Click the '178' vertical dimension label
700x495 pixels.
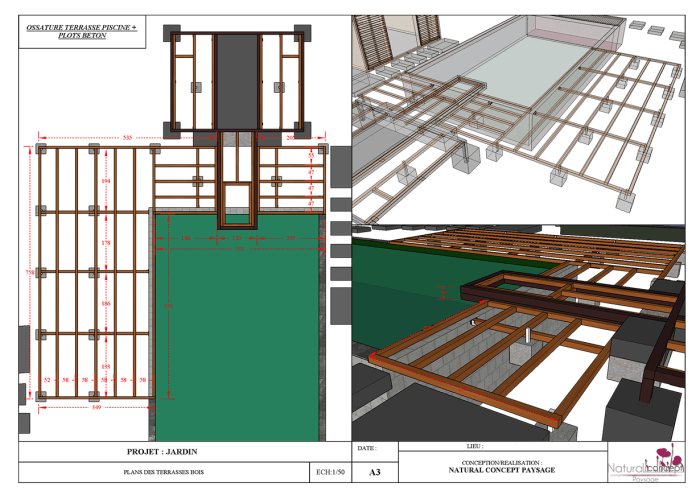click(x=106, y=243)
